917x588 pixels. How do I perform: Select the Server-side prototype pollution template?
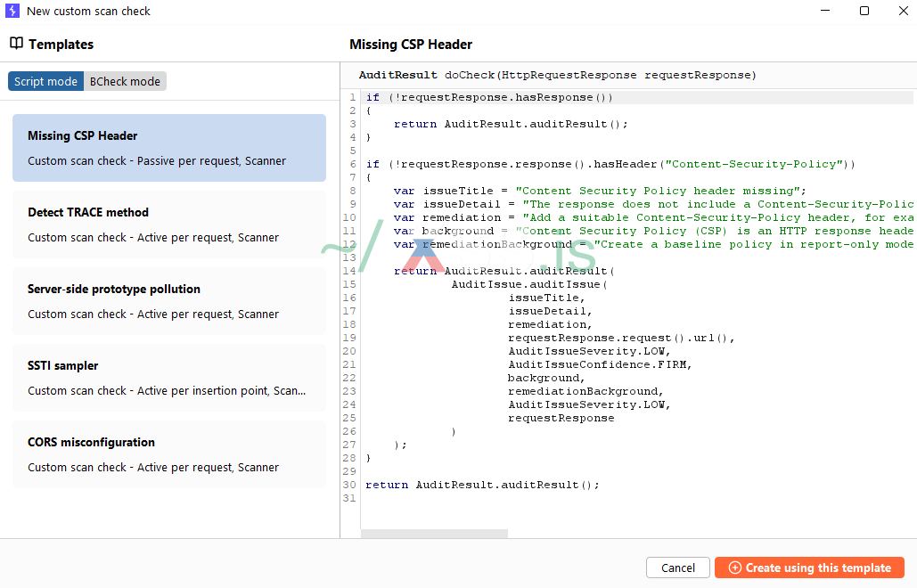(169, 301)
